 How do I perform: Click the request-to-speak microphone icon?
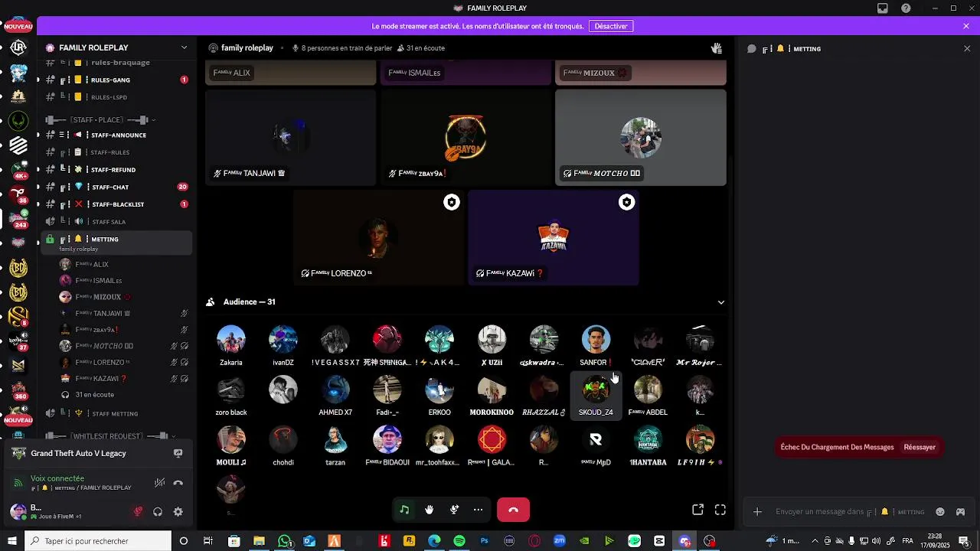coord(454,510)
